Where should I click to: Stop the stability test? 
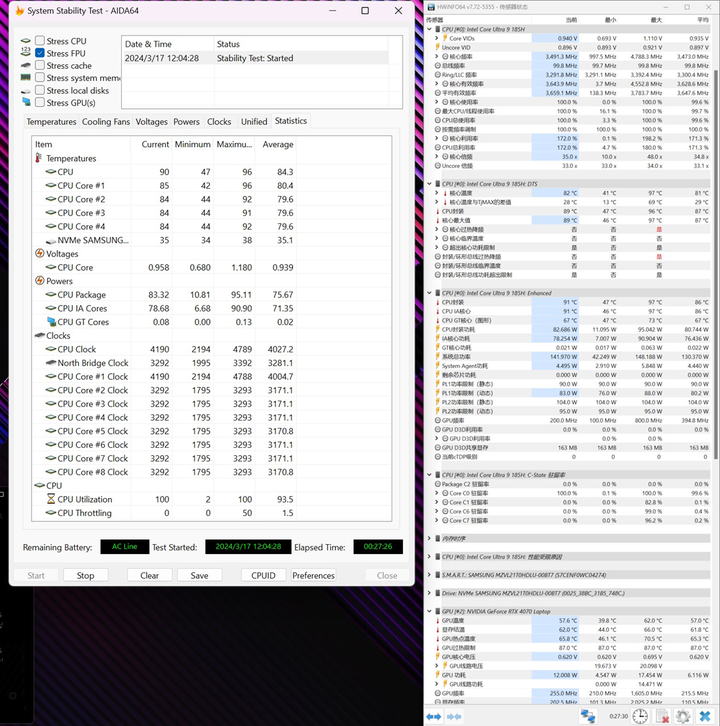tap(86, 576)
